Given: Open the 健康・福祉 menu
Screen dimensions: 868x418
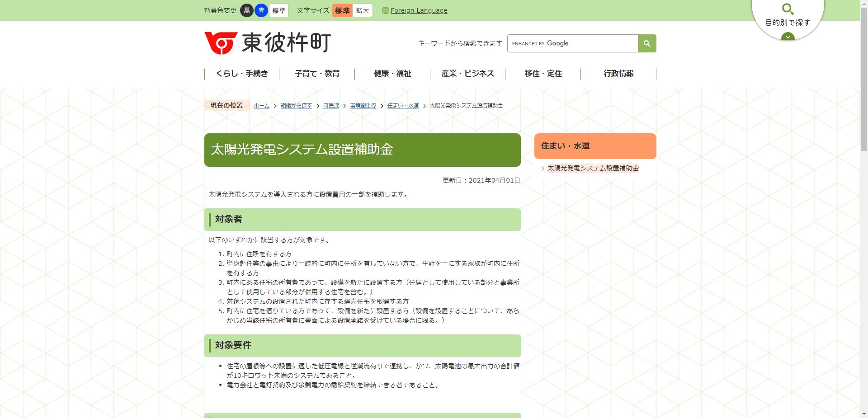Looking at the screenshot, I should click(x=392, y=74).
